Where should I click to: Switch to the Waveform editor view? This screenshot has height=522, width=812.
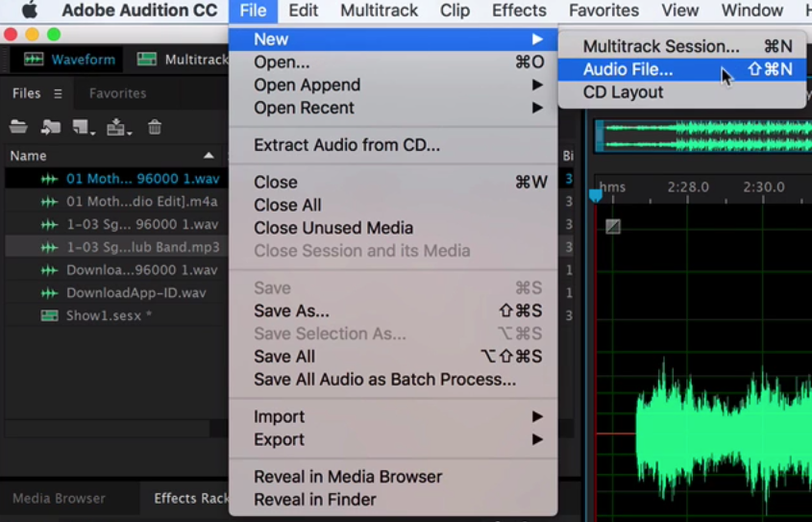tap(69, 60)
